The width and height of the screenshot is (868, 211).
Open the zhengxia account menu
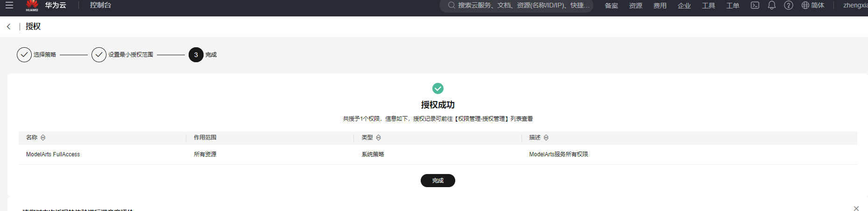[855, 5]
